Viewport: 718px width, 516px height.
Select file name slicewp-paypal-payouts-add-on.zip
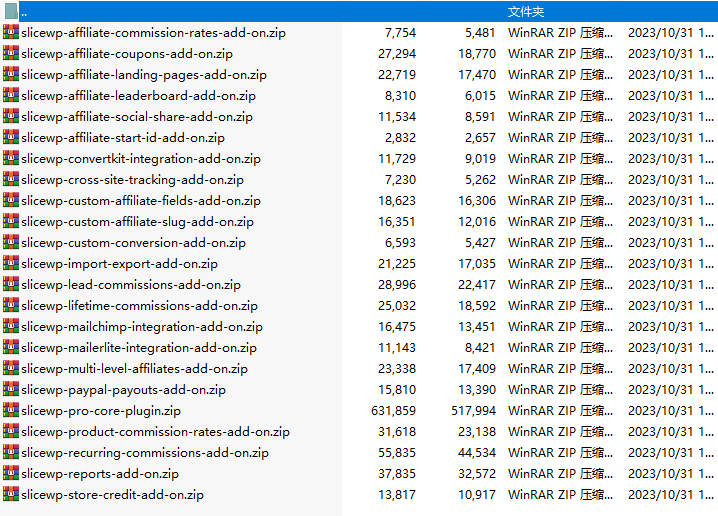click(124, 390)
